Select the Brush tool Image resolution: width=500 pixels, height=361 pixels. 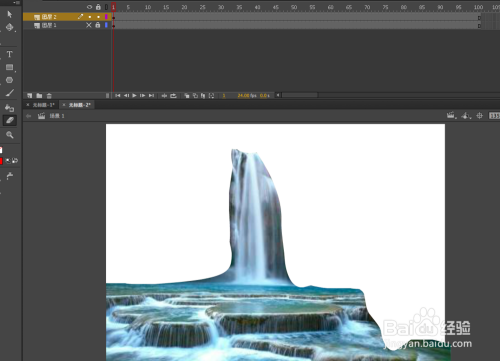[9, 93]
